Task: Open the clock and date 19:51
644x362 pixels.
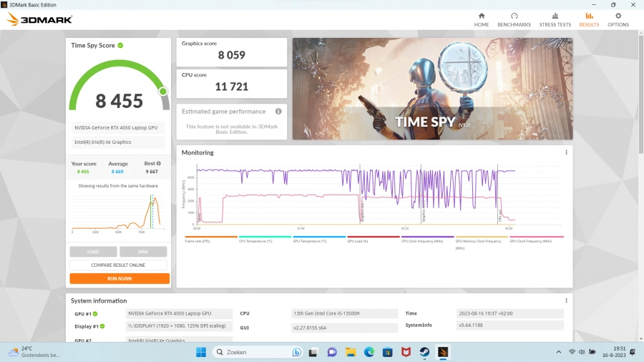Action: [614, 352]
